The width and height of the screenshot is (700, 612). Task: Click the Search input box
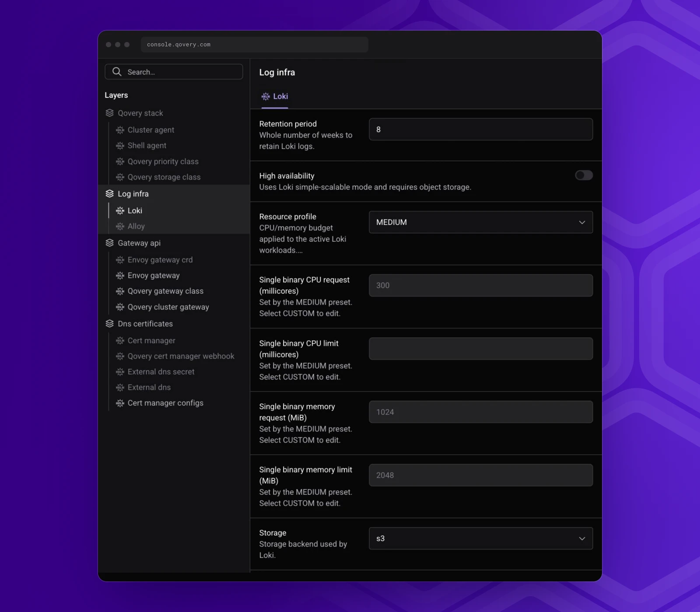(174, 72)
